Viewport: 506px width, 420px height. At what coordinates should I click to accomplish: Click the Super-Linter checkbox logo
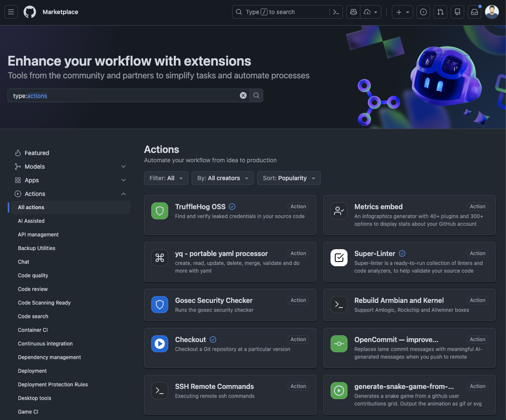339,258
